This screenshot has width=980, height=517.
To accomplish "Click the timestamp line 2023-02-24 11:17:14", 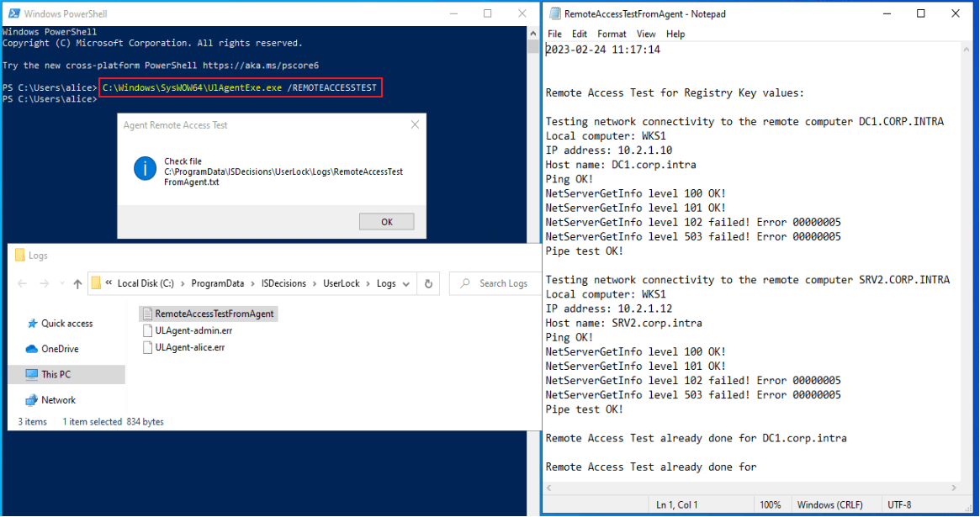I will (x=603, y=50).
